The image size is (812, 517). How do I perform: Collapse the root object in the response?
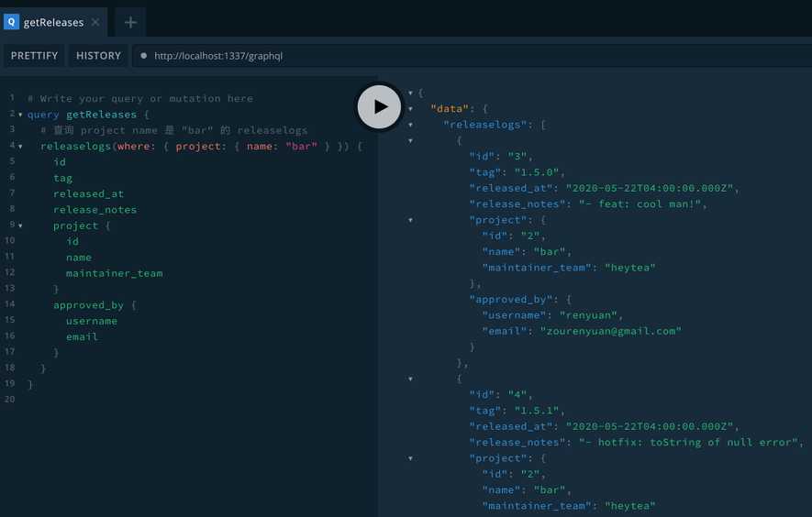pos(411,93)
